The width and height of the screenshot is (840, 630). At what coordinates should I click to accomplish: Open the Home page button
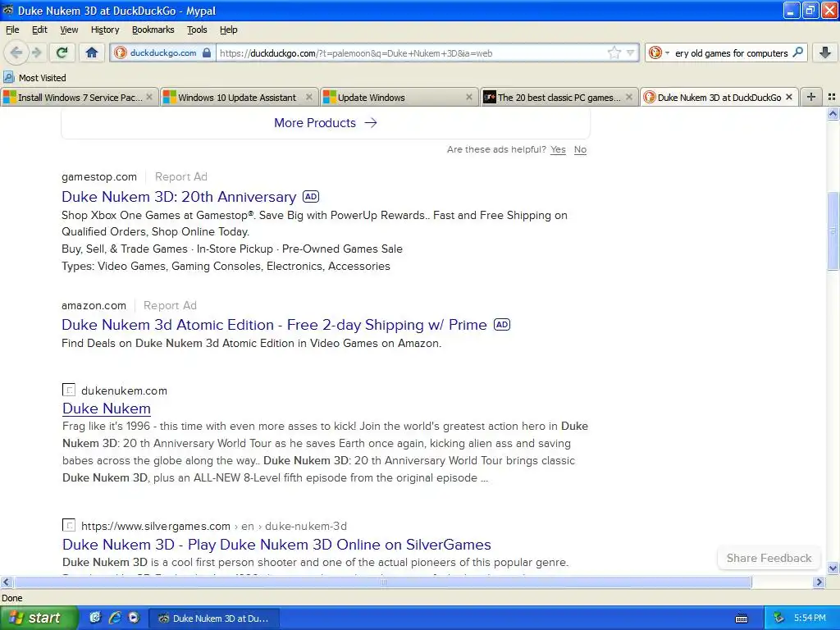pyautogui.click(x=92, y=52)
